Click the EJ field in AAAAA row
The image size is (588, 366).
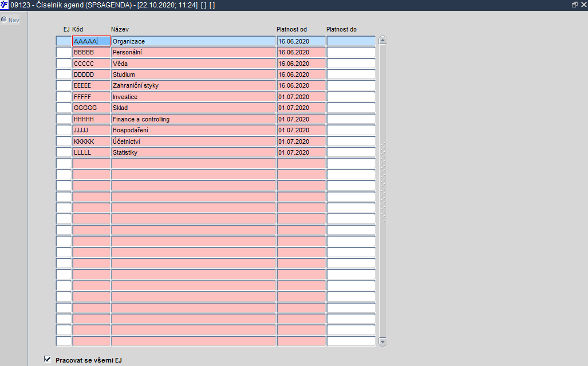click(x=64, y=41)
